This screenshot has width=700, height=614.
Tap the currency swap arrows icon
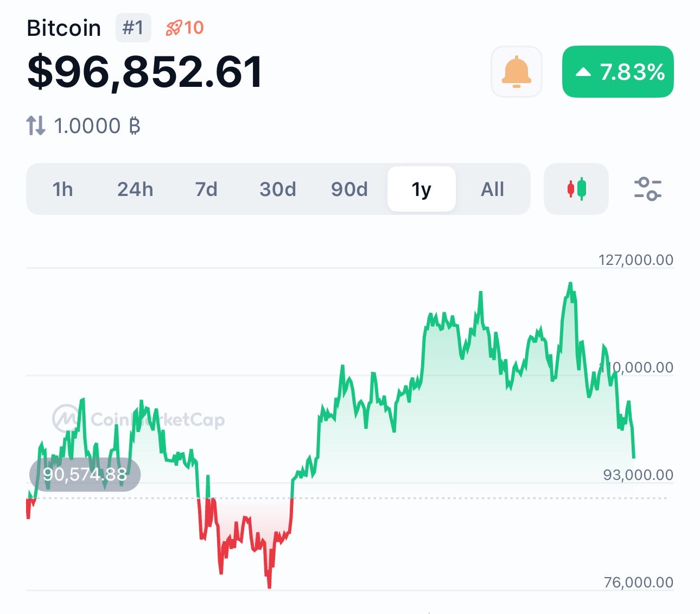pos(36,126)
